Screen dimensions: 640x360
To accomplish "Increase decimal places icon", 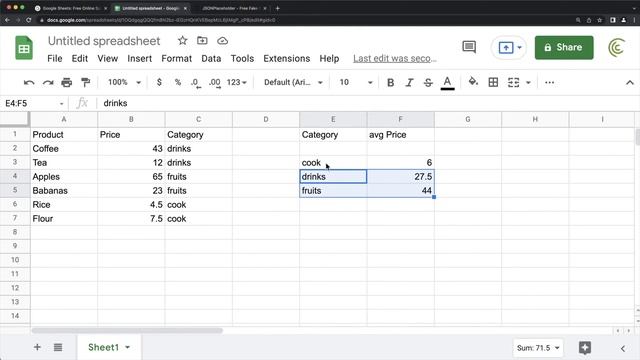I will tap(215, 83).
